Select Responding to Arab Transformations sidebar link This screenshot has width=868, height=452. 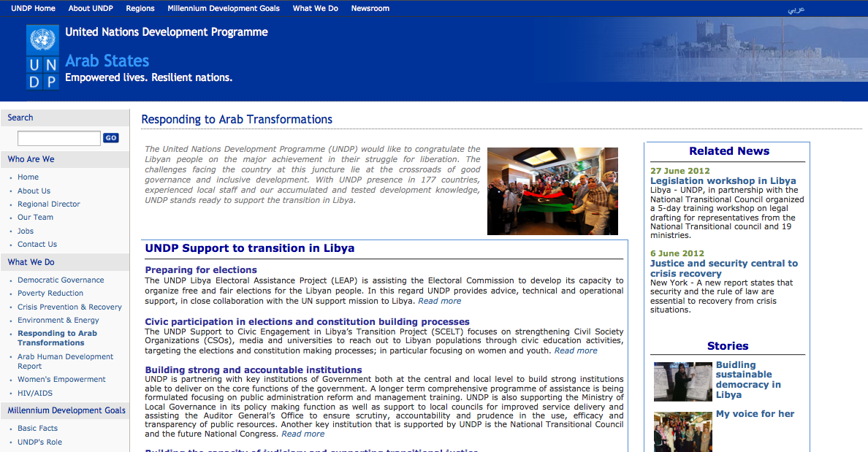click(57, 338)
